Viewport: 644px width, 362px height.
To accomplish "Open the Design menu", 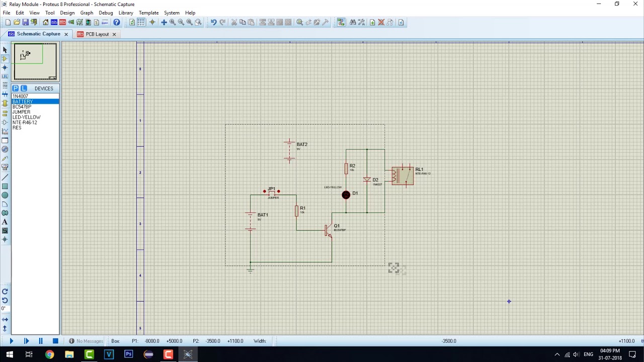I will coord(67,13).
